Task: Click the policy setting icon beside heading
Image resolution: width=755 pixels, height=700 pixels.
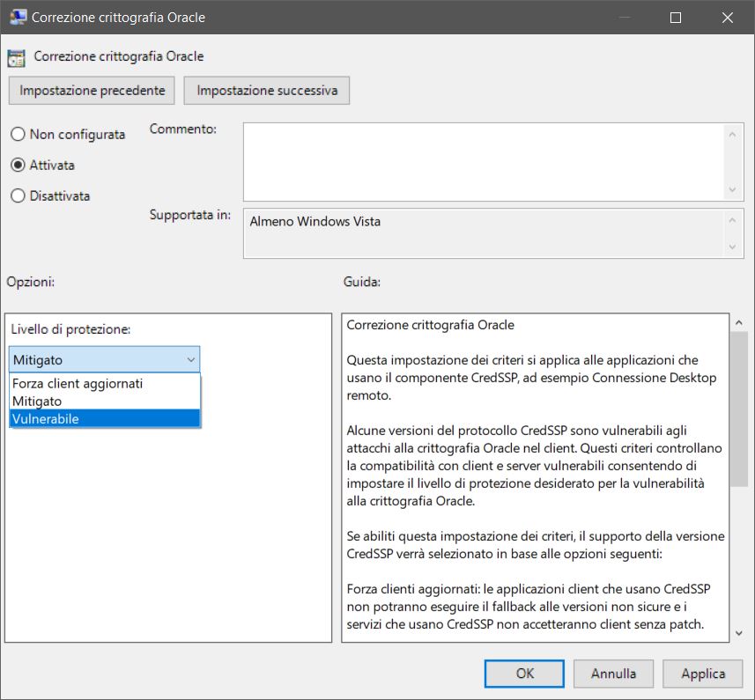Action: (17, 58)
